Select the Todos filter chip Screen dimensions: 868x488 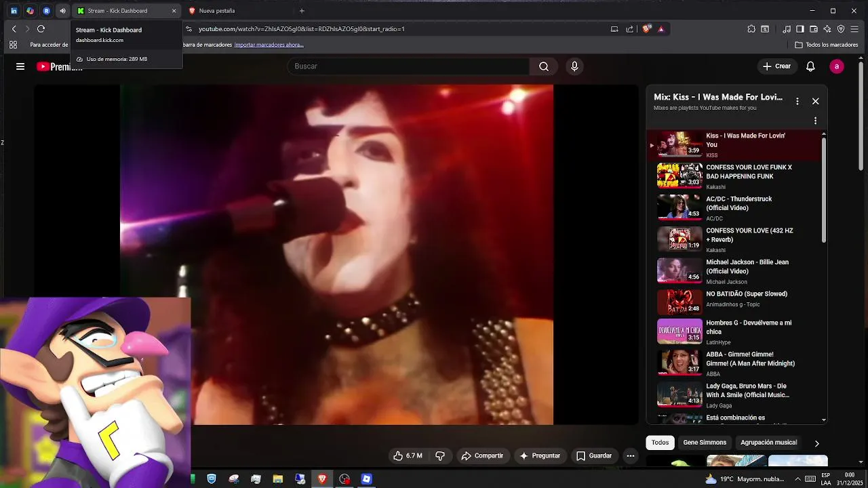[x=660, y=443]
